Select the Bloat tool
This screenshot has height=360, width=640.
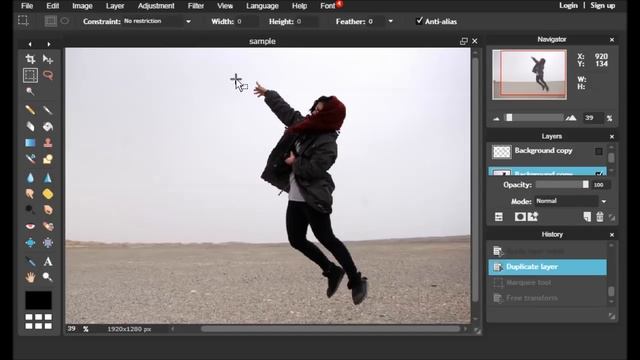click(x=30, y=243)
